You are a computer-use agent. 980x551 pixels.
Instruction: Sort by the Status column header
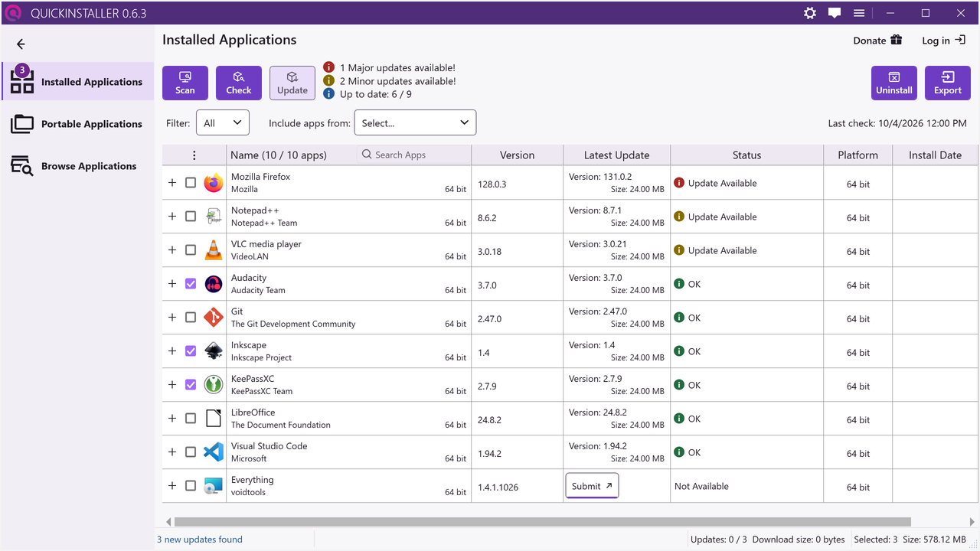(746, 155)
